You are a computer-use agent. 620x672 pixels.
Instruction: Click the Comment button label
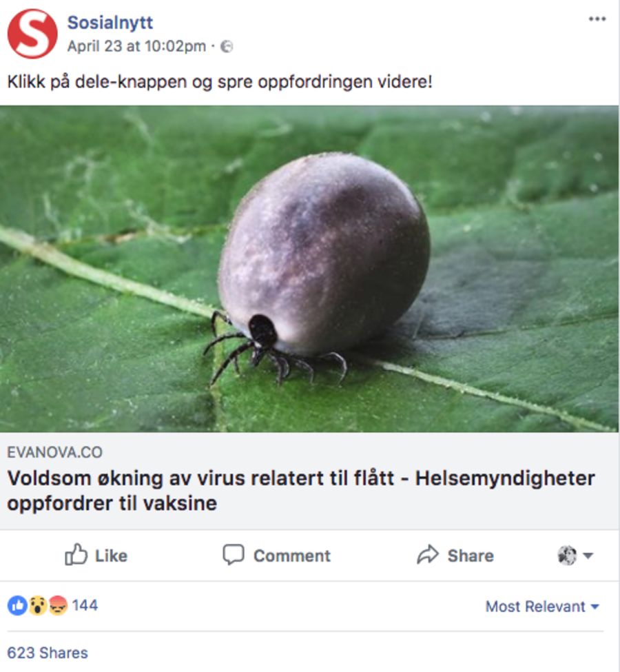[292, 556]
